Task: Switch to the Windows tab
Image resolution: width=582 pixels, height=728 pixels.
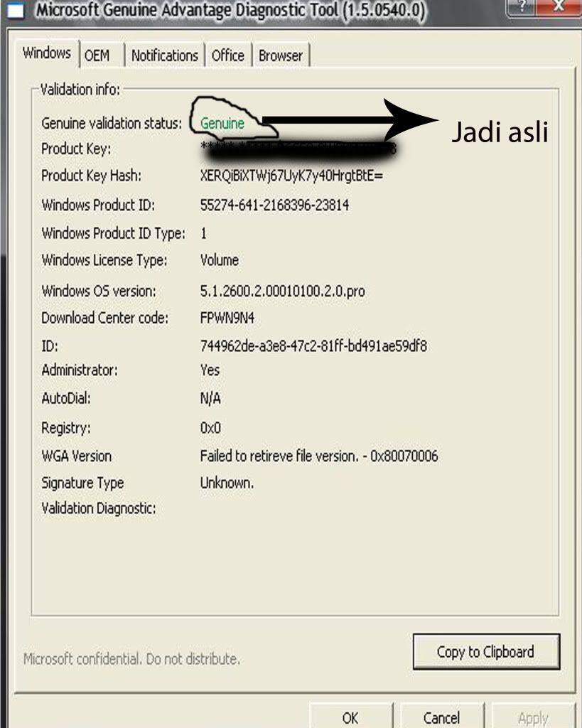Action: pyautogui.click(x=47, y=53)
